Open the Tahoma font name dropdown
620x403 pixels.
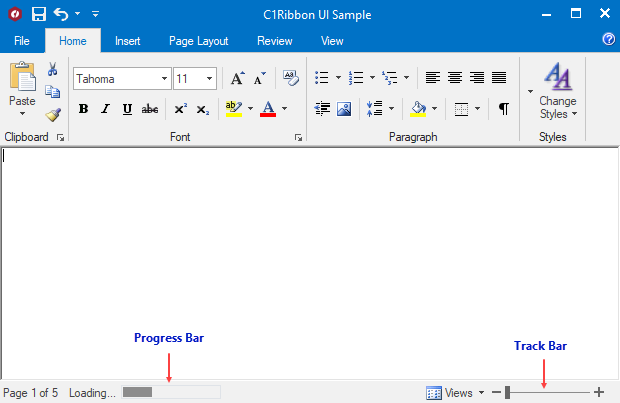tap(164, 79)
